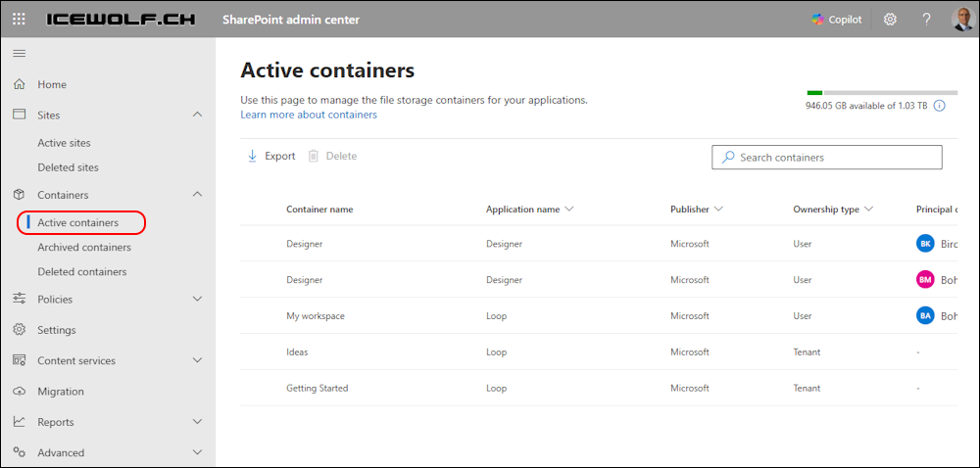Click the storage info icon
Viewport: 980px width, 468px height.
[x=939, y=106]
